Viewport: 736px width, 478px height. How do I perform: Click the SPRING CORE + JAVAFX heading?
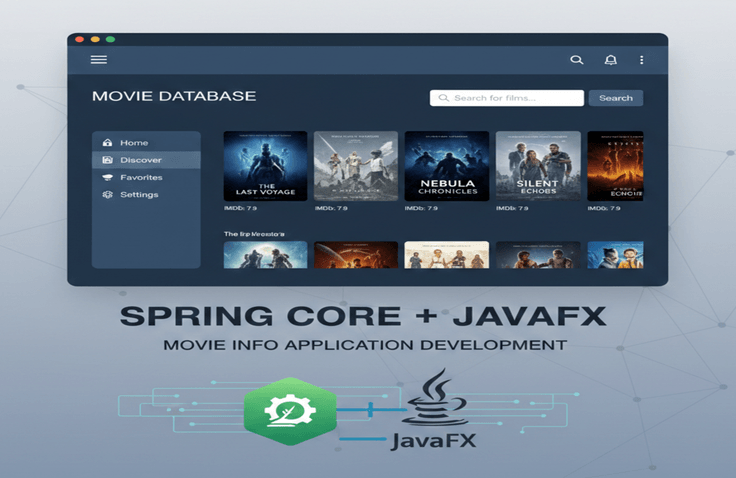point(363,316)
